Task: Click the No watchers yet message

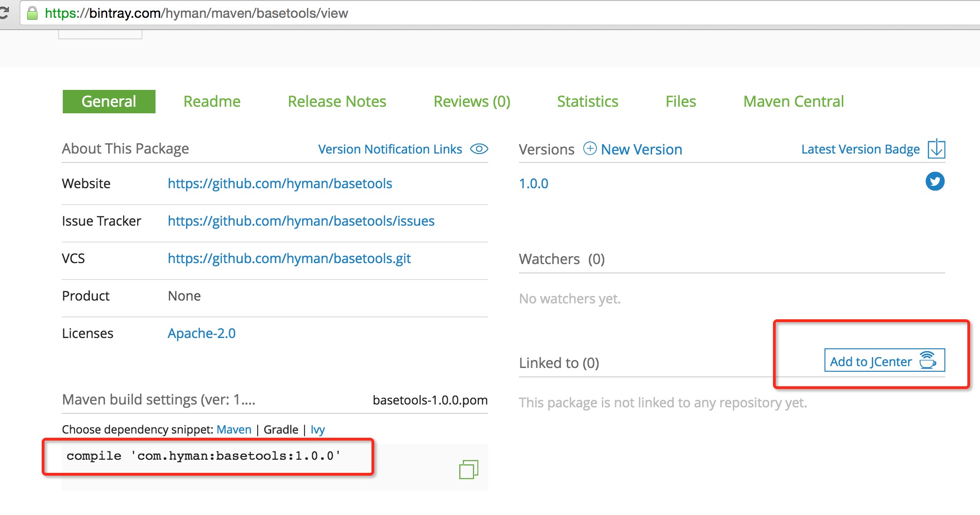Action: point(570,299)
